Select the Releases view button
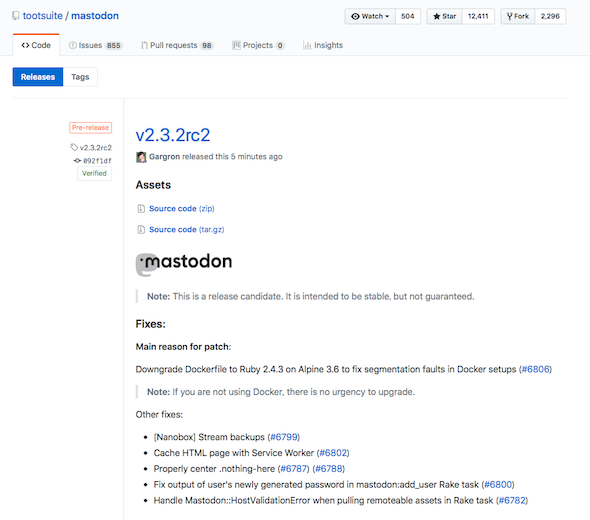This screenshot has height=520, width=590. click(x=38, y=77)
